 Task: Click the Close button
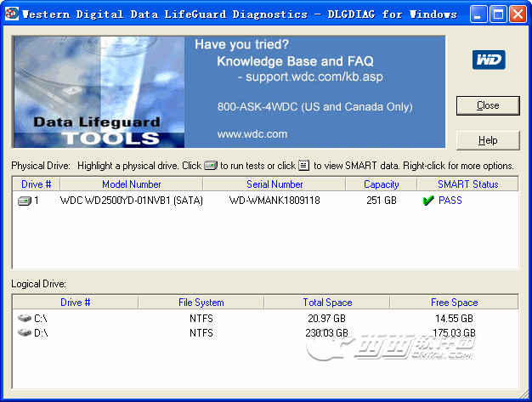[488, 105]
